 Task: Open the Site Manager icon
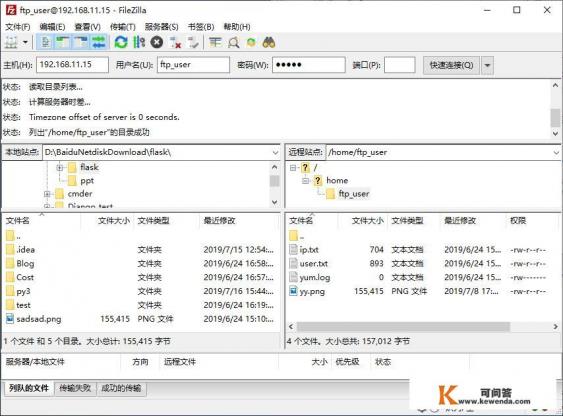[11, 42]
